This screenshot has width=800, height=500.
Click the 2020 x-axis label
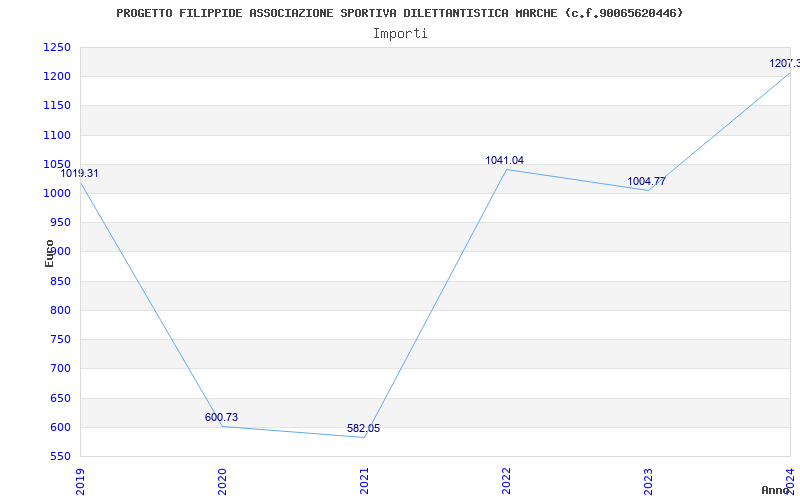(222, 481)
